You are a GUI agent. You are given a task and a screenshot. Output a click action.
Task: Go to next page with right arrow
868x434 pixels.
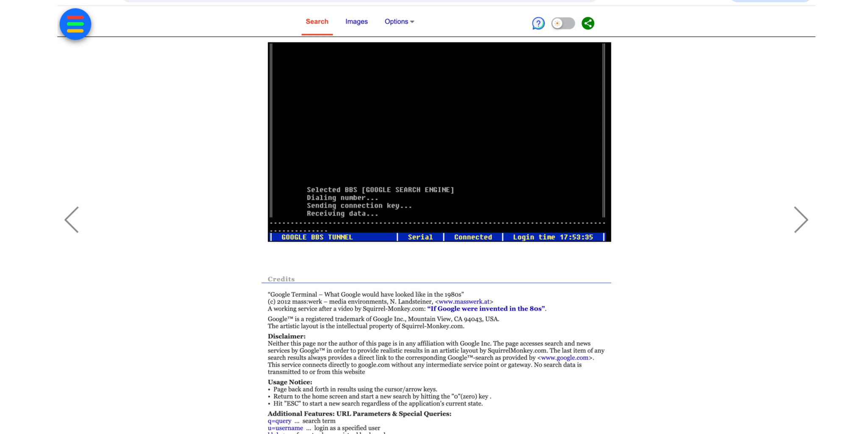click(801, 220)
